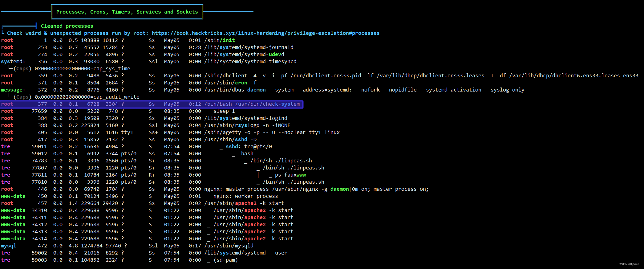Select the 'systemd-timesyncd' process command
The image size is (644, 269).
tap(250, 61)
